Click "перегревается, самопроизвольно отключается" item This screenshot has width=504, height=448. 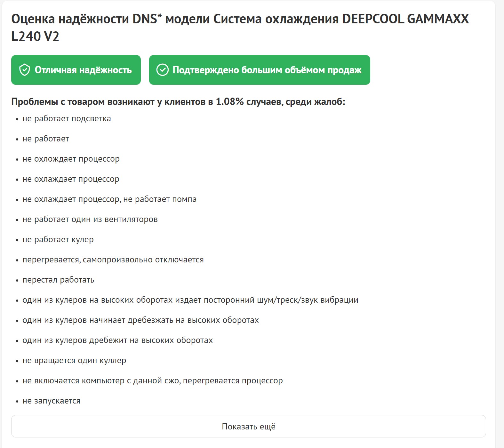(113, 260)
